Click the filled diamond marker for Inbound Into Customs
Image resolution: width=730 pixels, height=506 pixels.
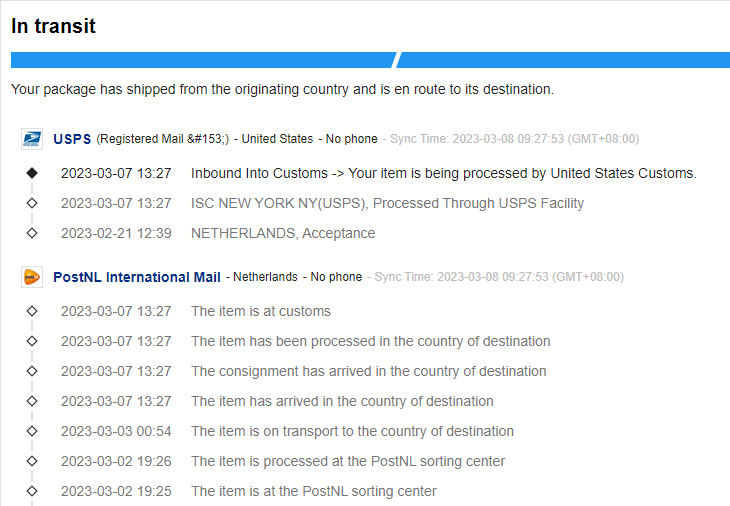click(x=32, y=173)
